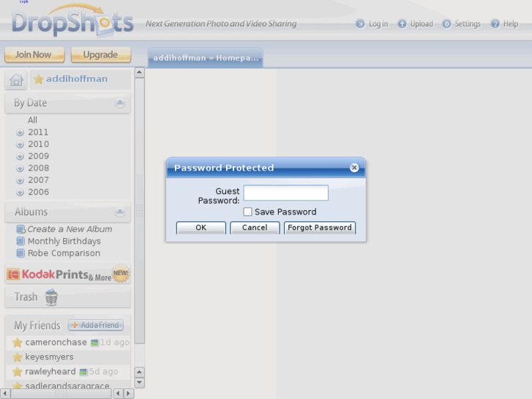Expand the 2009 year node
The width and height of the screenshot is (532, 399).
(20, 157)
